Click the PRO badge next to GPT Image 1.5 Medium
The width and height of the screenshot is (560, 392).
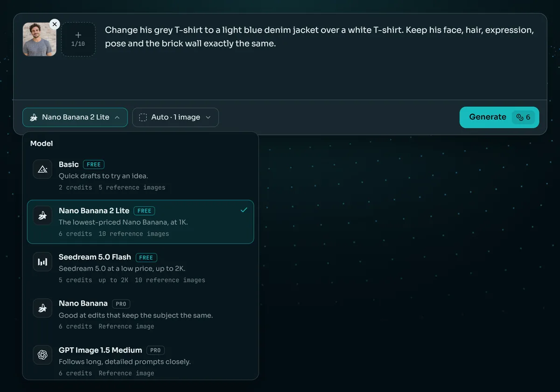(x=155, y=350)
